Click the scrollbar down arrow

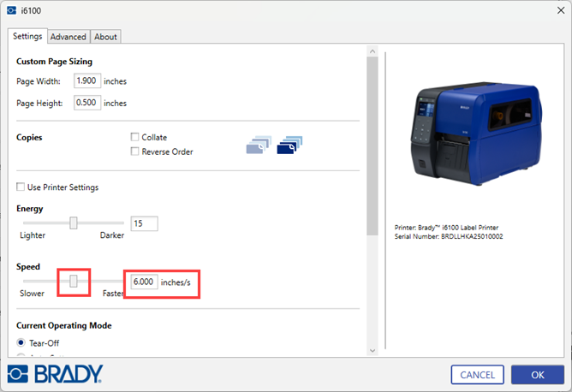[371, 349]
